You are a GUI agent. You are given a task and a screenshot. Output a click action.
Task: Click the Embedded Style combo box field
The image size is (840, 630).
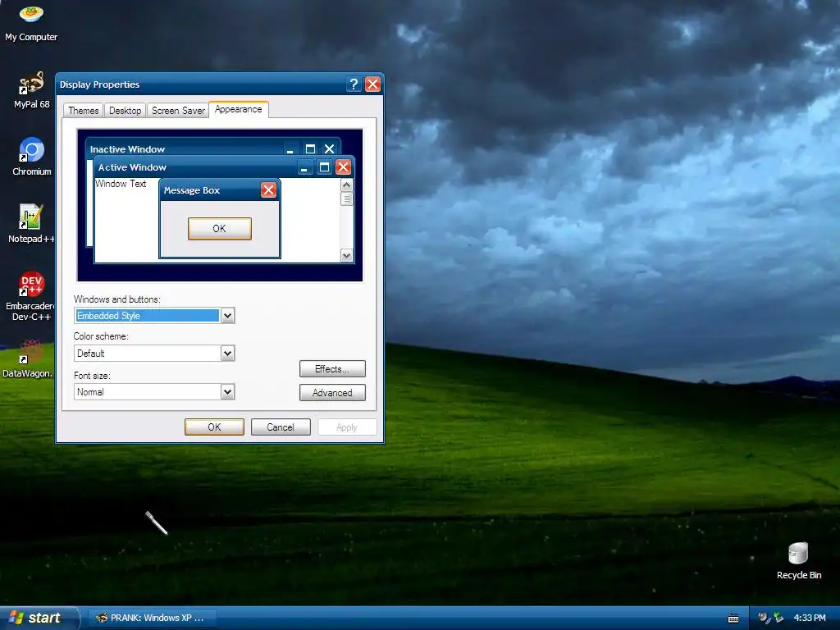coord(148,316)
